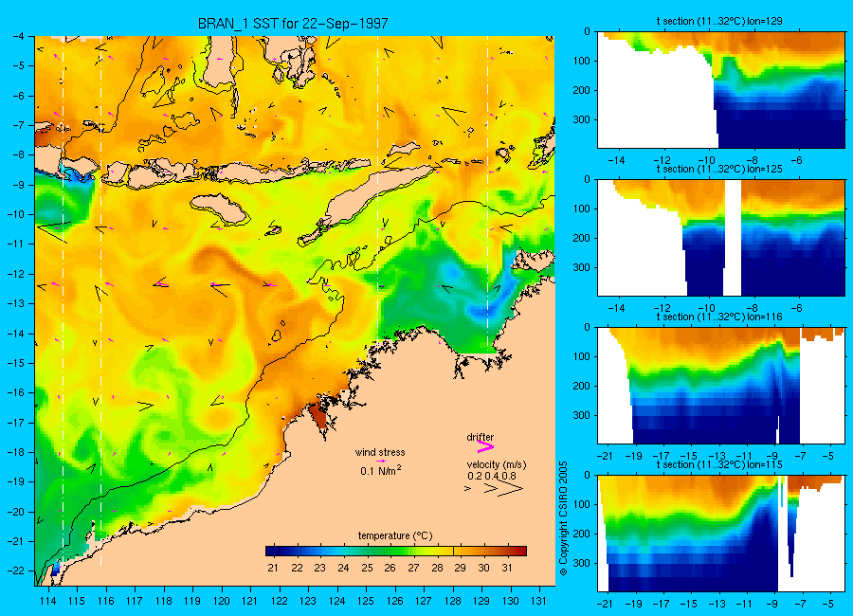Select the map title 'BRAN_1 SST for 22-Sep-1997'
The height and width of the screenshot is (616, 853).
(x=293, y=24)
